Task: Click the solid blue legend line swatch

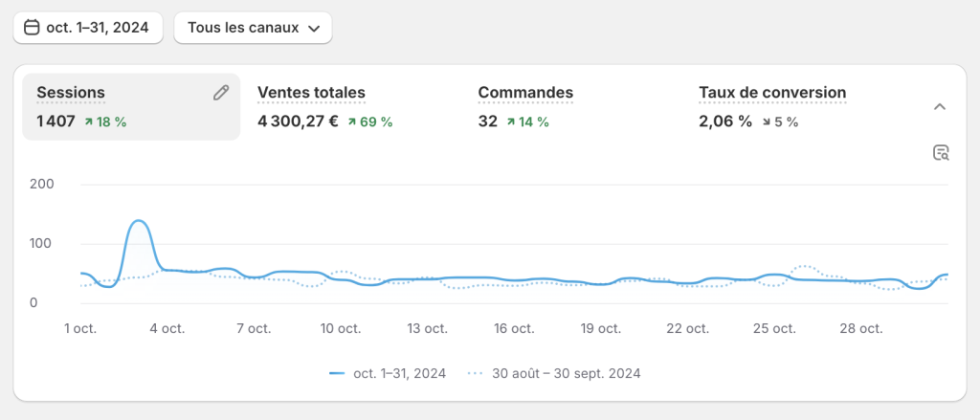Action: 337,374
